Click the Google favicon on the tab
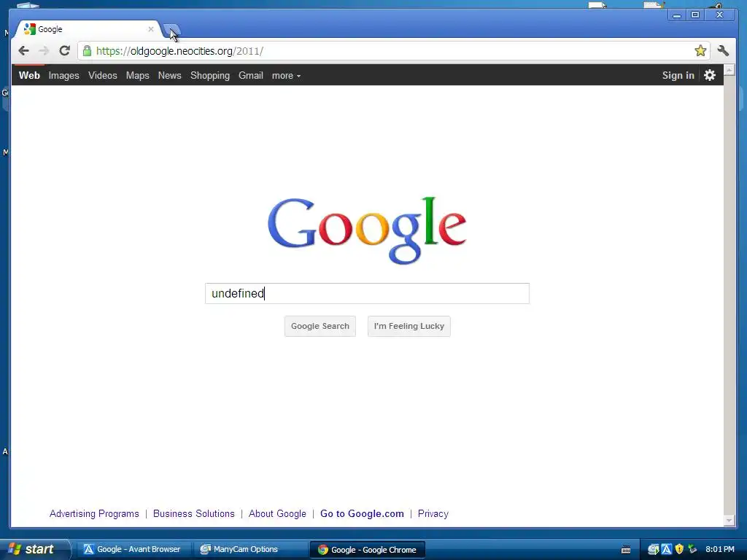 29,29
